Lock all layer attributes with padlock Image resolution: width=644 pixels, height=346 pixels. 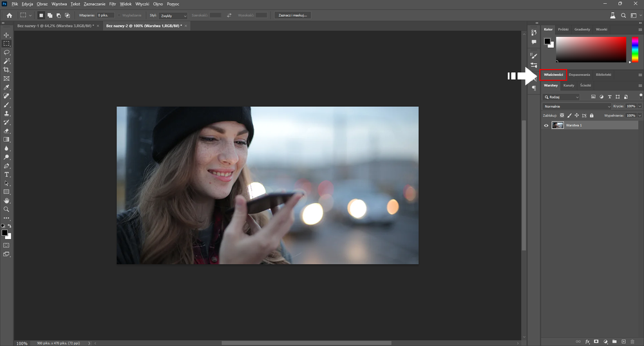coord(591,115)
